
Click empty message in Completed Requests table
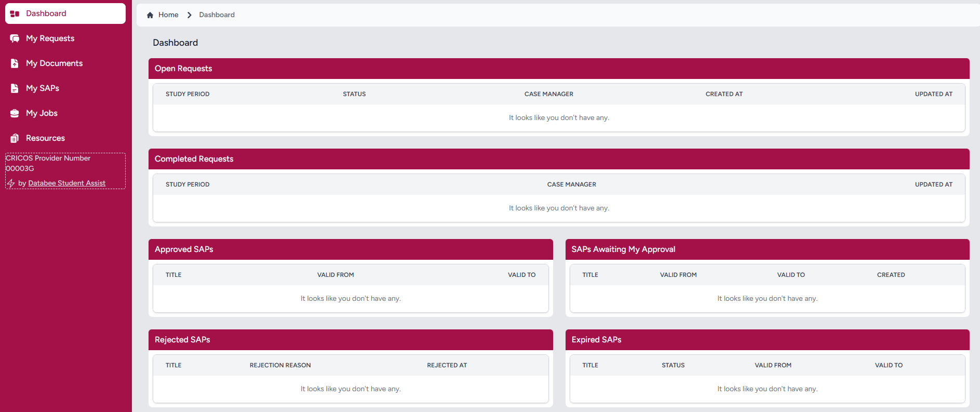coord(559,208)
